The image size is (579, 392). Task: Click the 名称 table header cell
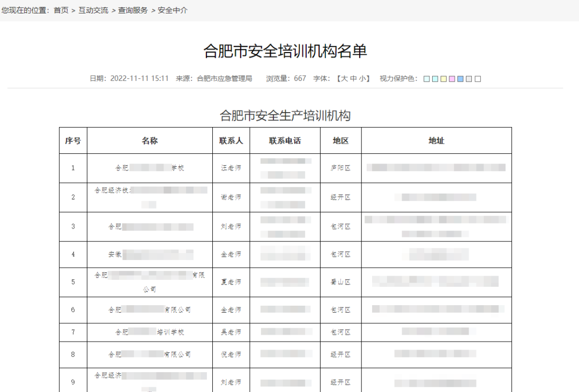click(149, 140)
